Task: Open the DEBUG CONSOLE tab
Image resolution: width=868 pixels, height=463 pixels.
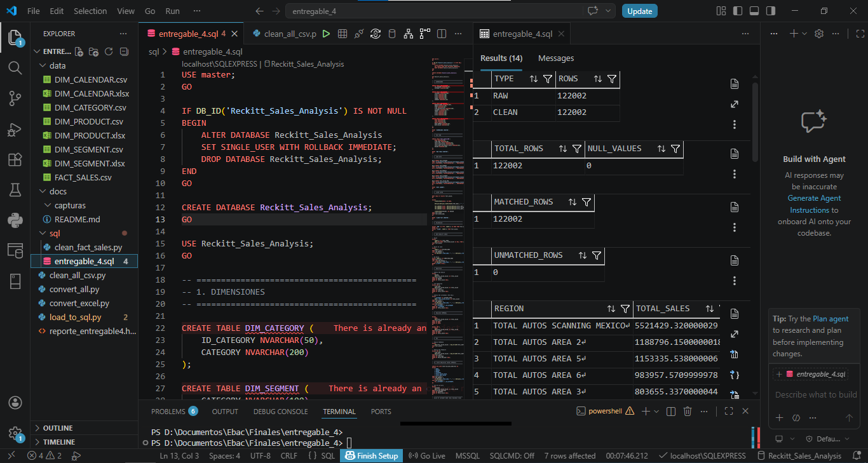Action: pos(280,412)
